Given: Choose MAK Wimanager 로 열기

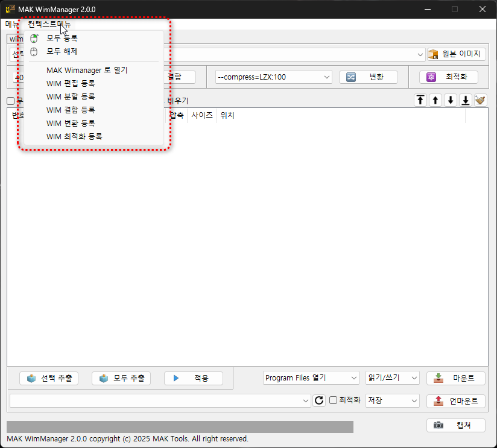Looking at the screenshot, I should pos(94,71).
